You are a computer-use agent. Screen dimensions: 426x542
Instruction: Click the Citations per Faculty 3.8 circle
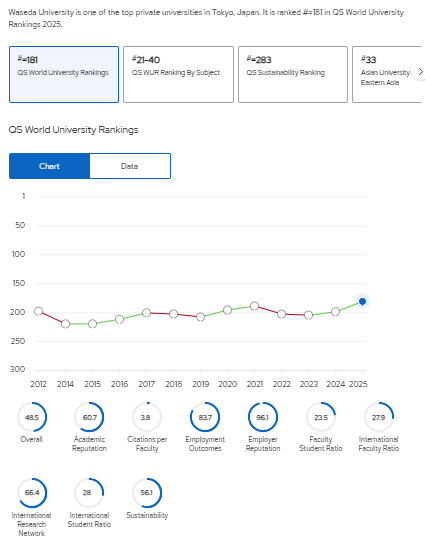[x=147, y=417]
